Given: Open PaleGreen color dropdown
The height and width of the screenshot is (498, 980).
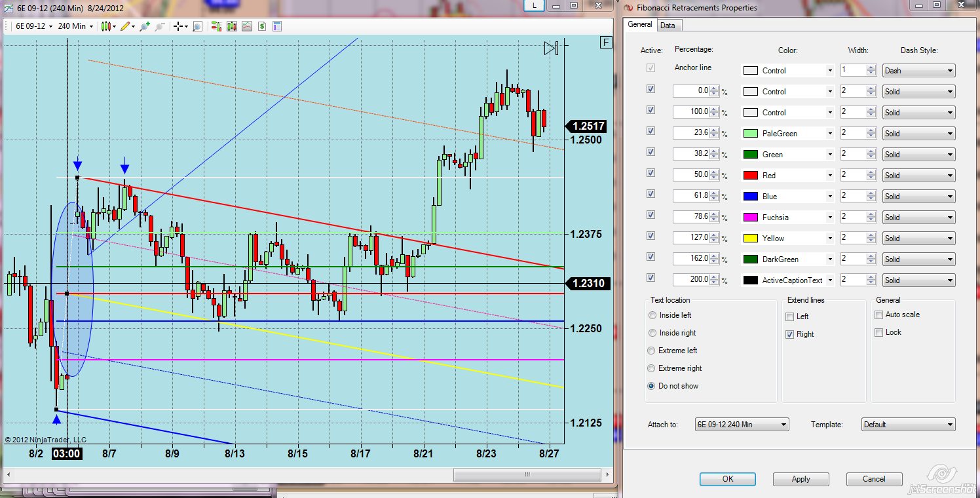Looking at the screenshot, I should click(830, 134).
